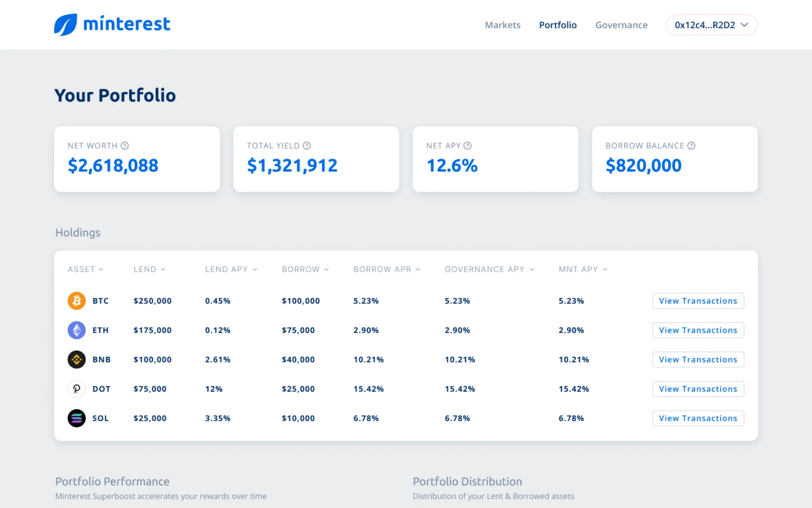Click the DOT coin icon
This screenshot has height=508, width=812.
tap(77, 389)
